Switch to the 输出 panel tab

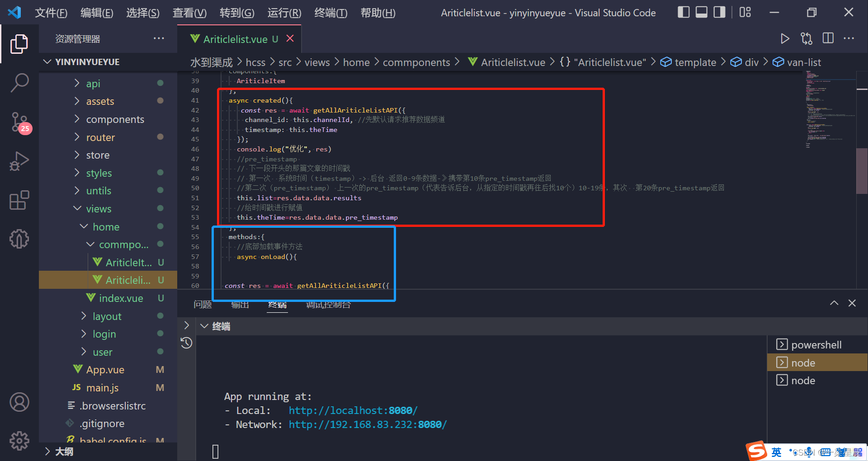click(240, 304)
